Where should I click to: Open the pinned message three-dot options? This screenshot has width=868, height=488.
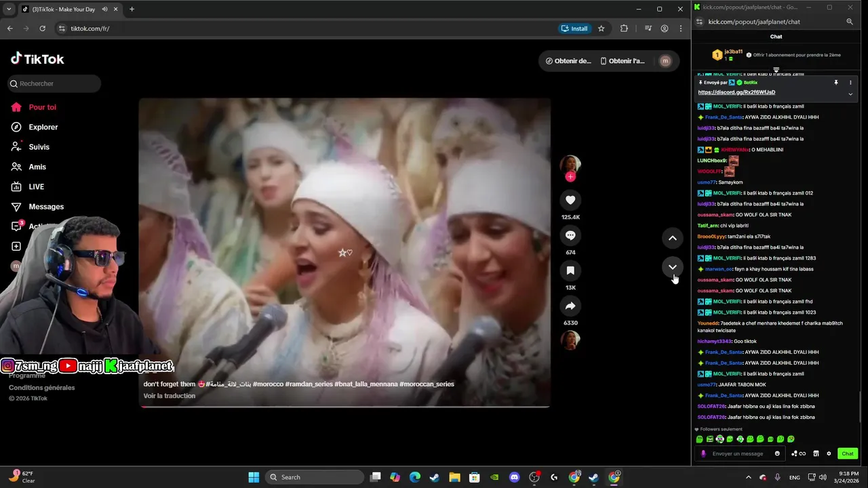(850, 83)
